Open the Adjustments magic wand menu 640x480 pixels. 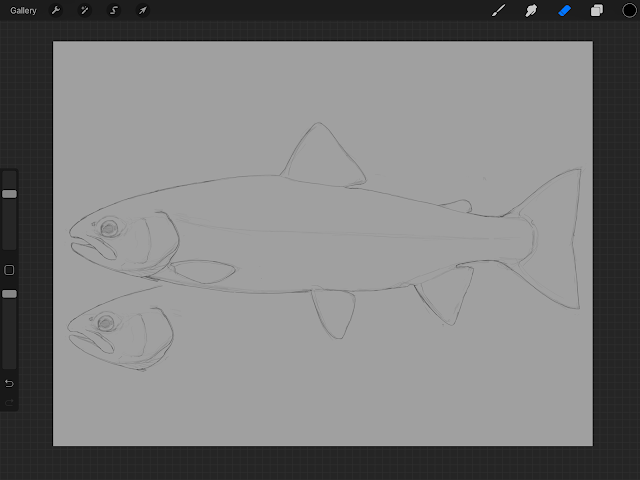point(84,10)
